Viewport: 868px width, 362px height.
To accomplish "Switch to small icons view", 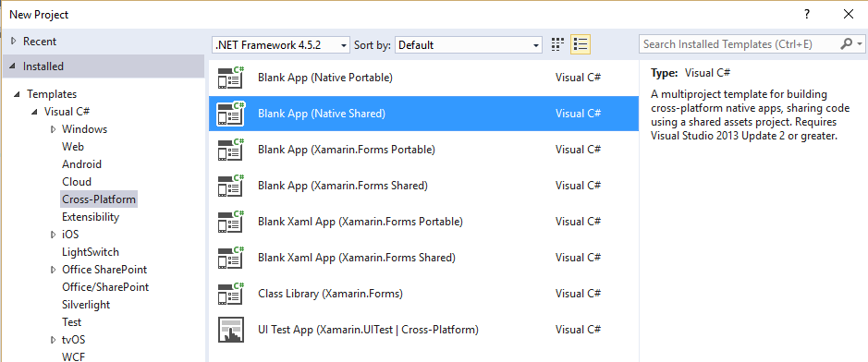I will pos(558,44).
